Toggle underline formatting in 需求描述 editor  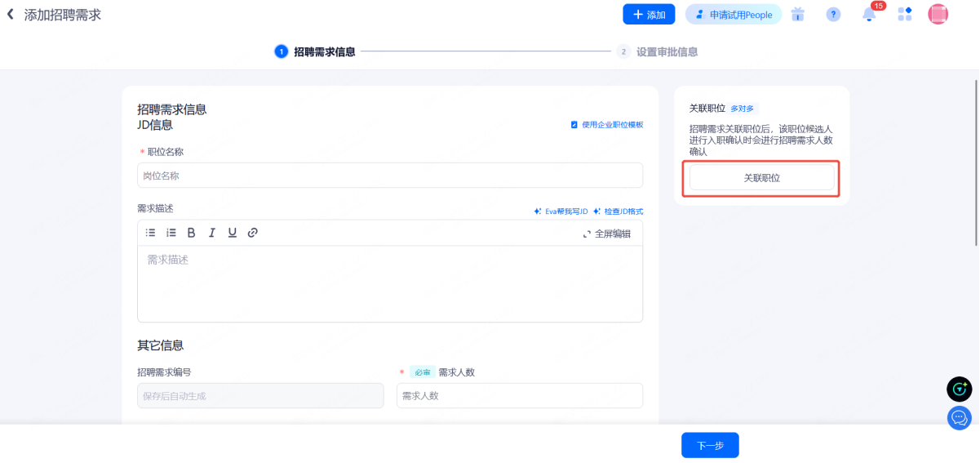(233, 233)
